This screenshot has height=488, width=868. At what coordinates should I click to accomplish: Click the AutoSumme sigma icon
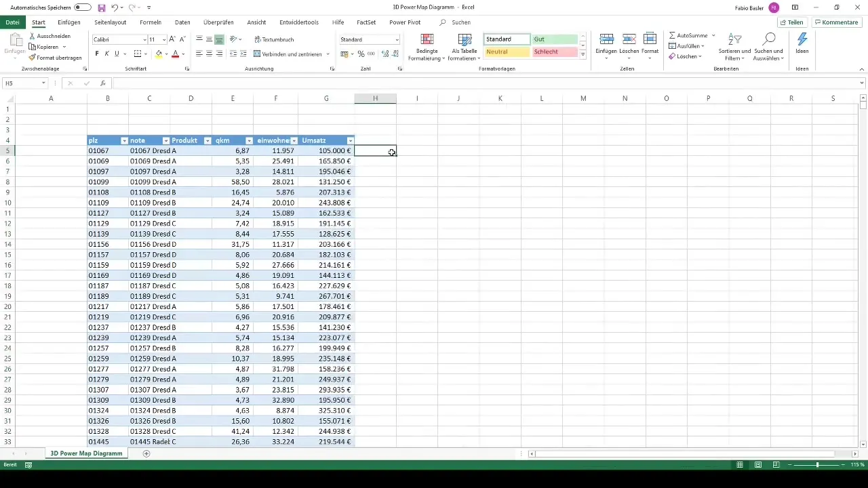point(672,35)
